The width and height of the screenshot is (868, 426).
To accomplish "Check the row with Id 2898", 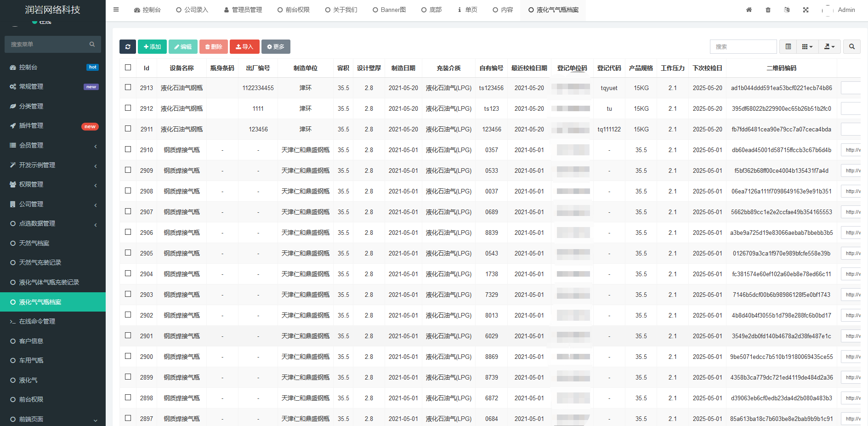I will point(128,398).
